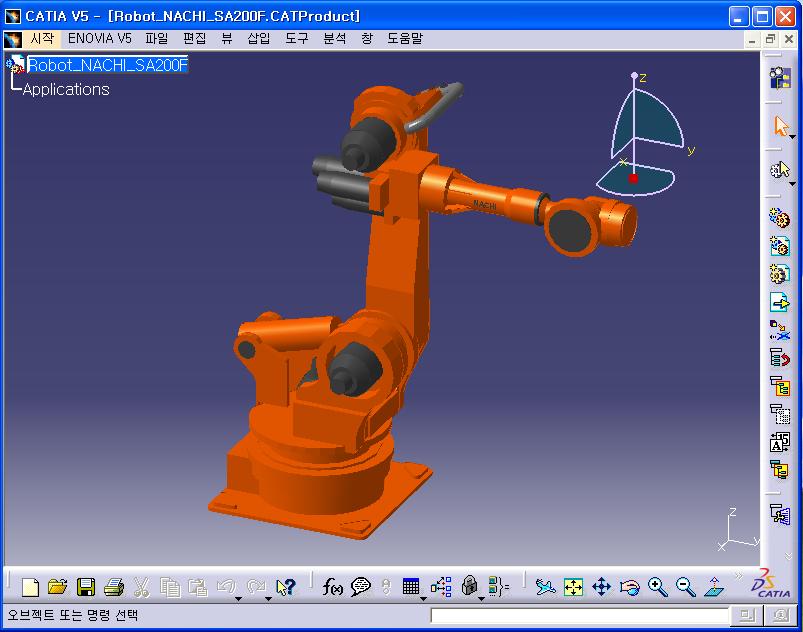Open the 도구 menu
803x632 pixels.
pos(297,39)
